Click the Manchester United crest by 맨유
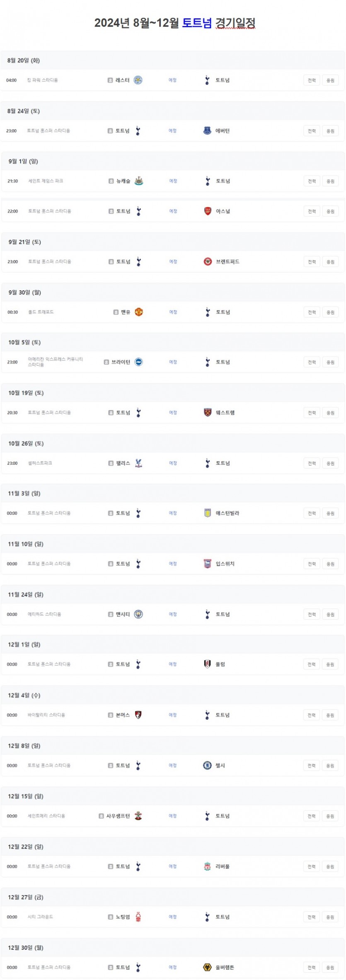Viewport: 346px width, 980px height. pyautogui.click(x=139, y=312)
